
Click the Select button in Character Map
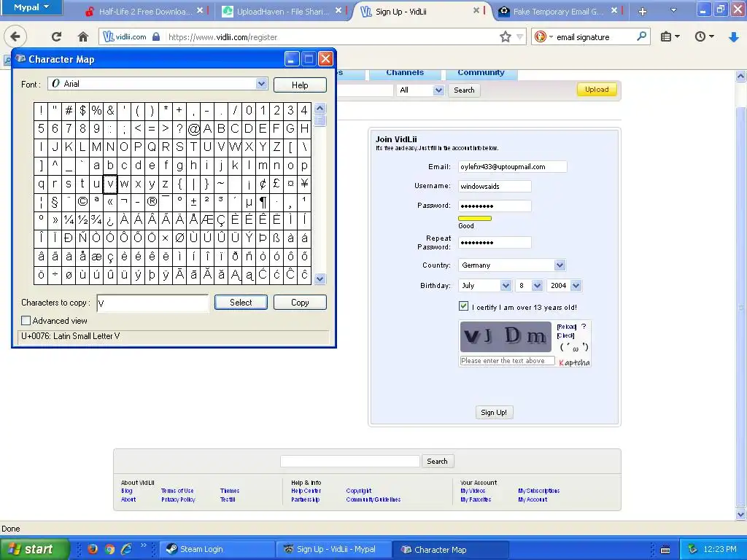(x=241, y=303)
